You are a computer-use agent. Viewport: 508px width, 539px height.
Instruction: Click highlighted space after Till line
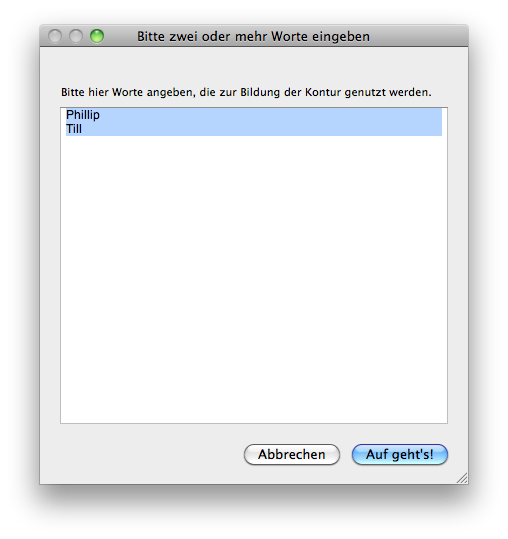pos(262,129)
